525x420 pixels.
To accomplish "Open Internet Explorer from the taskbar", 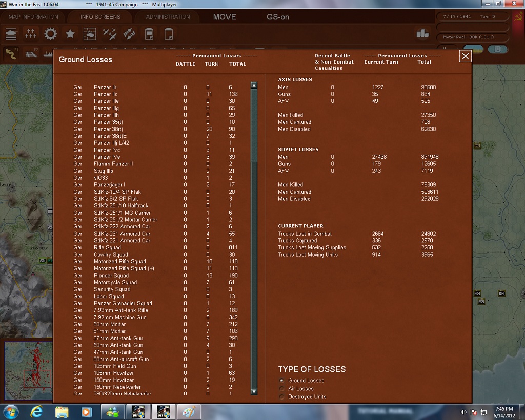I will click(36, 412).
